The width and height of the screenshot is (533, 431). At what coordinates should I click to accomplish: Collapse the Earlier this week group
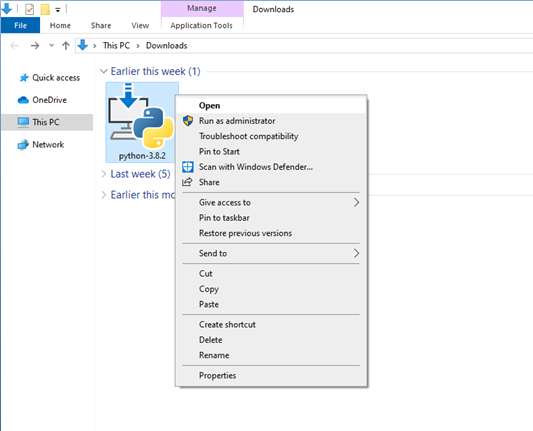[103, 71]
